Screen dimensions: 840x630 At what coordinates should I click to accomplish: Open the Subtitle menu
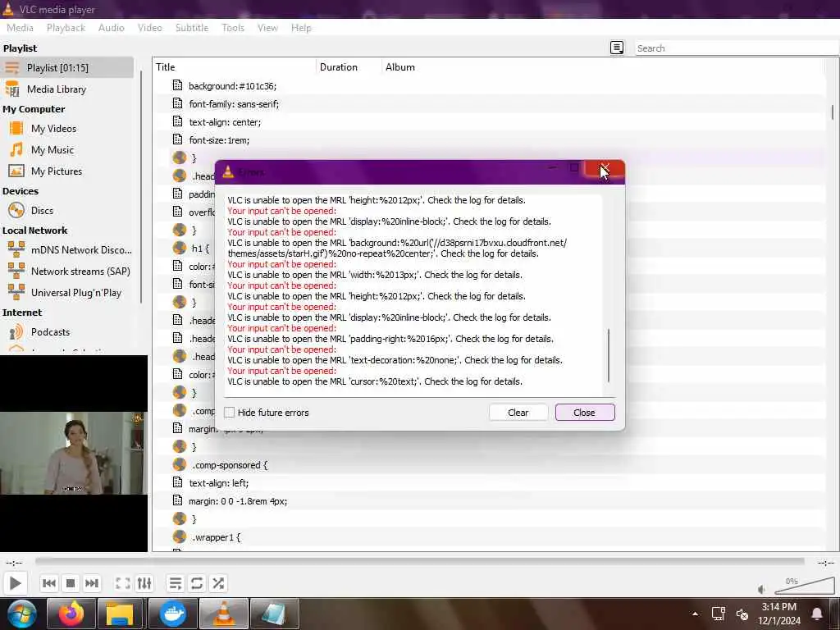point(192,28)
